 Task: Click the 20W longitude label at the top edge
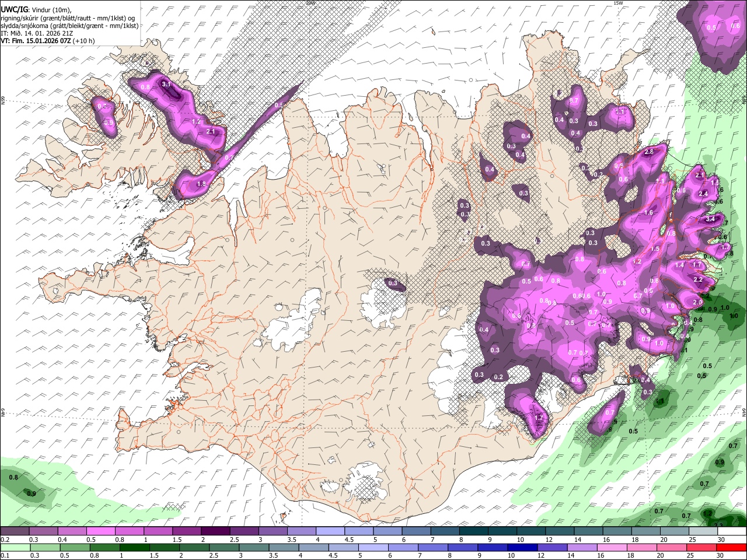coord(310,3)
